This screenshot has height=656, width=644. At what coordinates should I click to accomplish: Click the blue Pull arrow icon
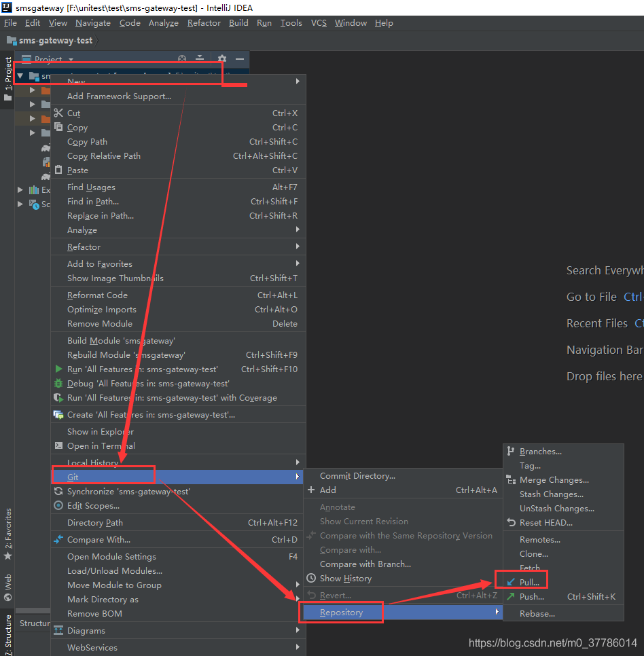pos(511,582)
